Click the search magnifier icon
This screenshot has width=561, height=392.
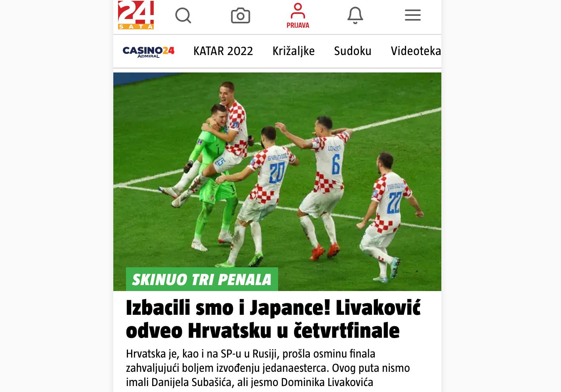(x=183, y=15)
